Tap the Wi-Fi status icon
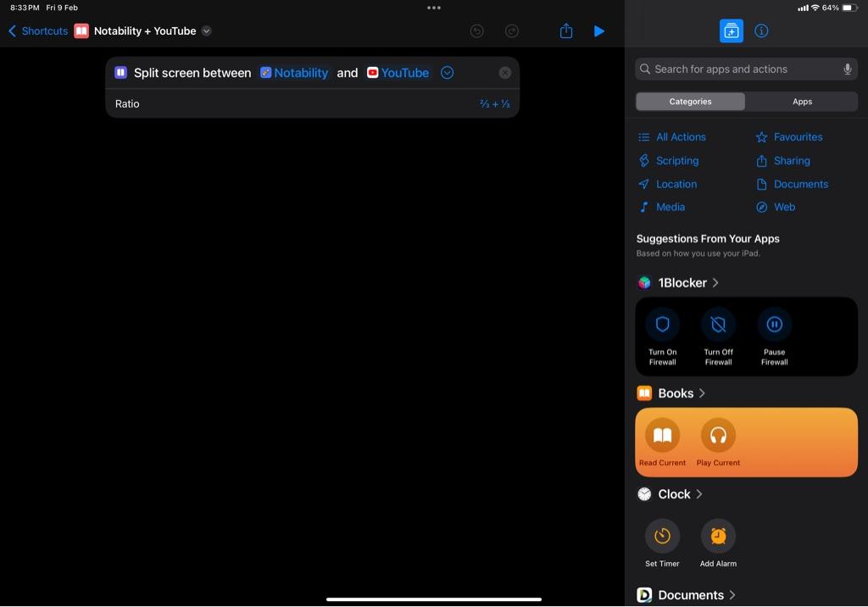Viewport: 868px width, 607px height. (815, 8)
